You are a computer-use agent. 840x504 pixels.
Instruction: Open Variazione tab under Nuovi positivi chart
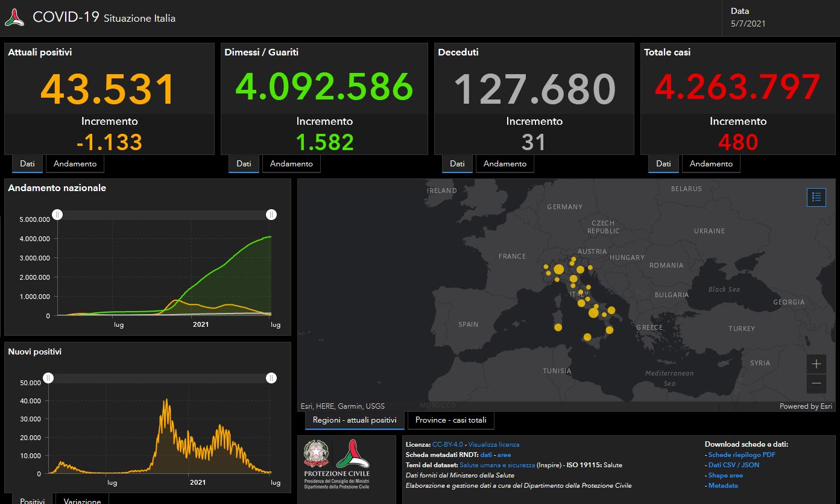(82, 500)
